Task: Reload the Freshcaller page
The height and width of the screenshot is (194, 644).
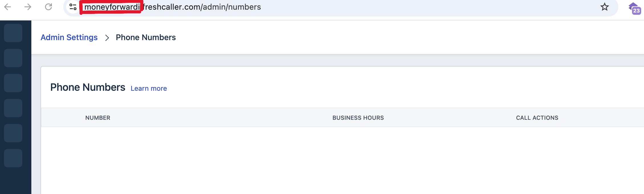Action: pyautogui.click(x=48, y=7)
